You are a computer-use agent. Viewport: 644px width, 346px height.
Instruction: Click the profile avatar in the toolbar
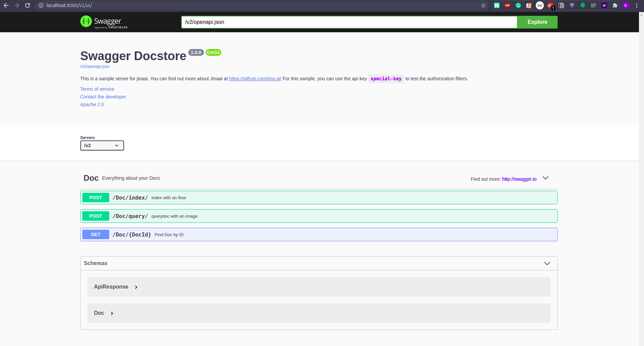click(626, 5)
